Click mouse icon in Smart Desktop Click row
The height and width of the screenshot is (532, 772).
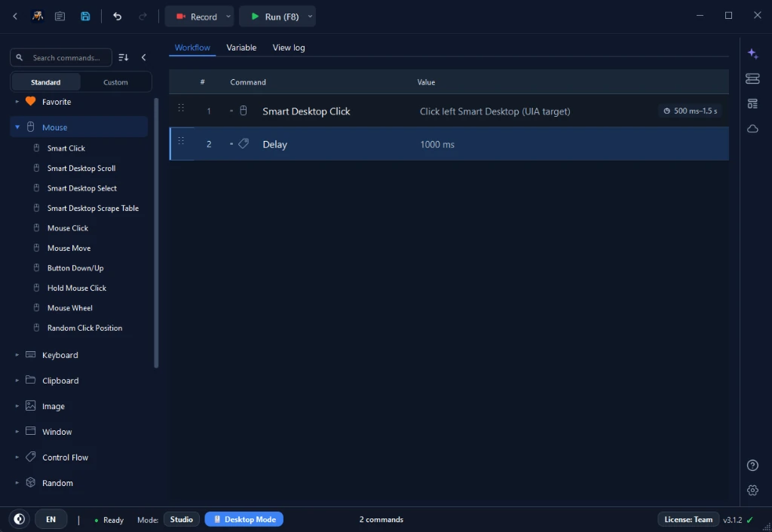(x=244, y=111)
